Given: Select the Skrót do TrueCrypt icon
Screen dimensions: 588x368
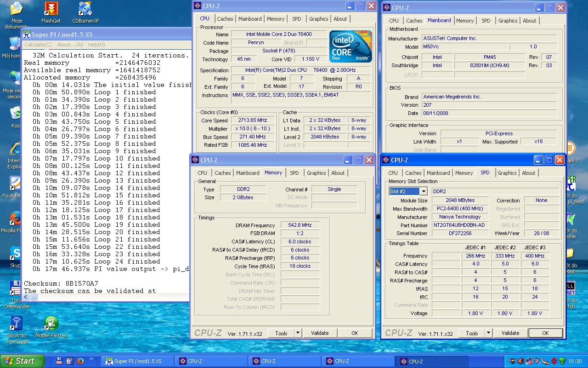Looking at the screenshot, I should pos(17,330).
